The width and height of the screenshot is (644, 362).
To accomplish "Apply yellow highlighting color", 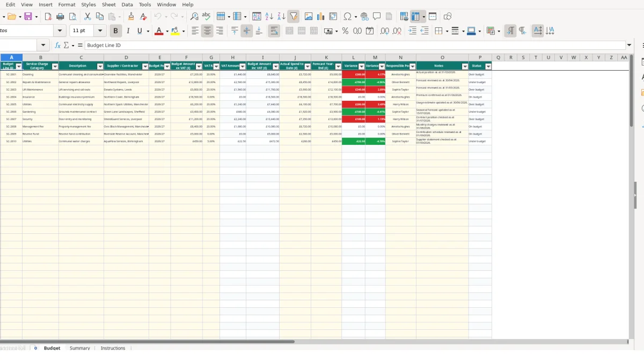I will [x=175, y=31].
